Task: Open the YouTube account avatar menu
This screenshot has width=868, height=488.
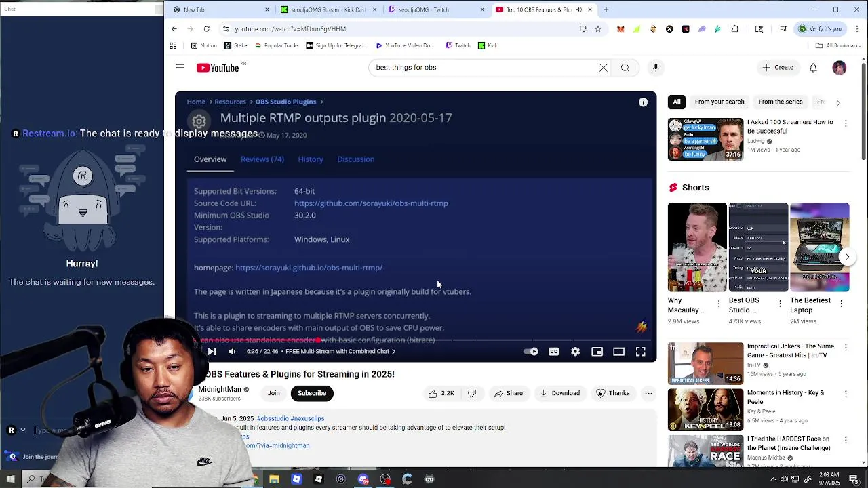Action: coord(840,68)
